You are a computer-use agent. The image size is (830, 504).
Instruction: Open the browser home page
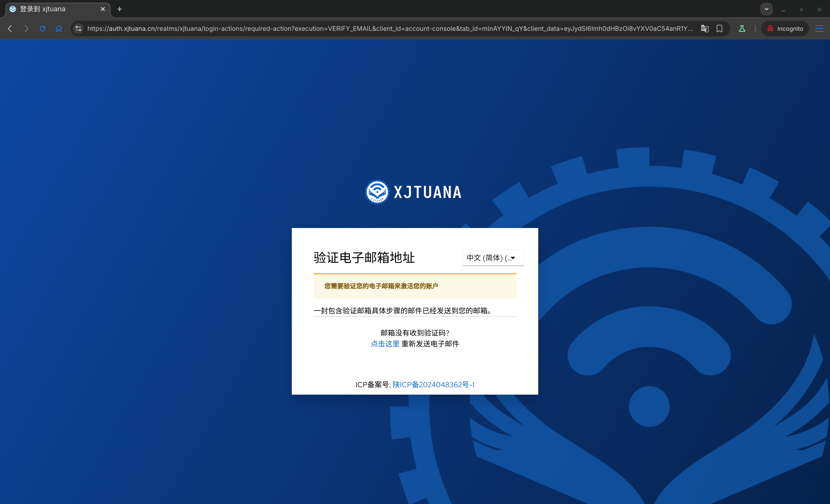pyautogui.click(x=59, y=29)
